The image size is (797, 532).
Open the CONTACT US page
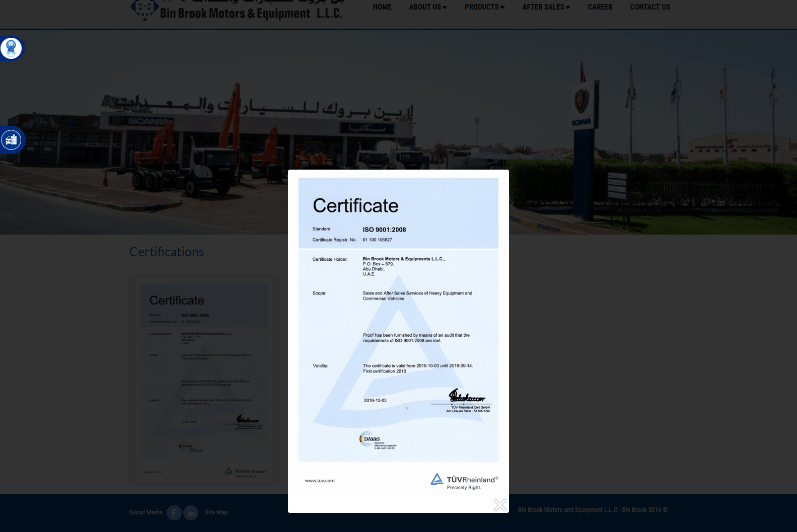point(649,7)
